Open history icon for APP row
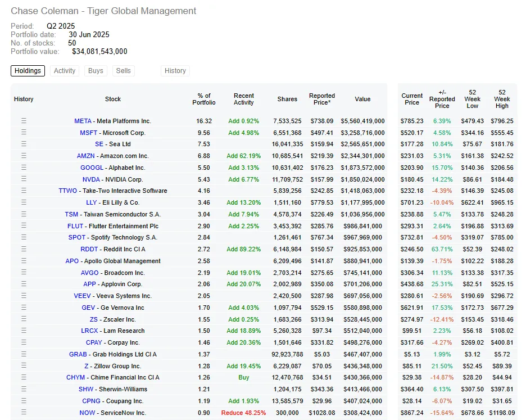 (x=24, y=284)
